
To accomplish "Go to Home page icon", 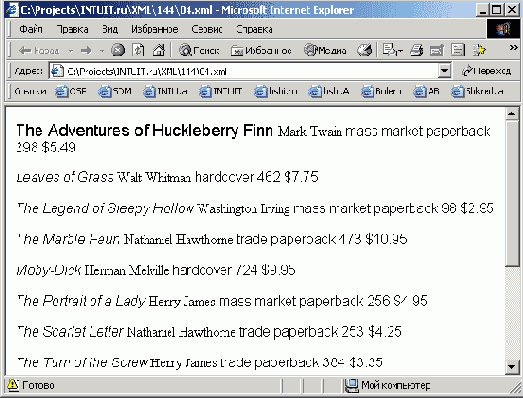I will [159, 50].
